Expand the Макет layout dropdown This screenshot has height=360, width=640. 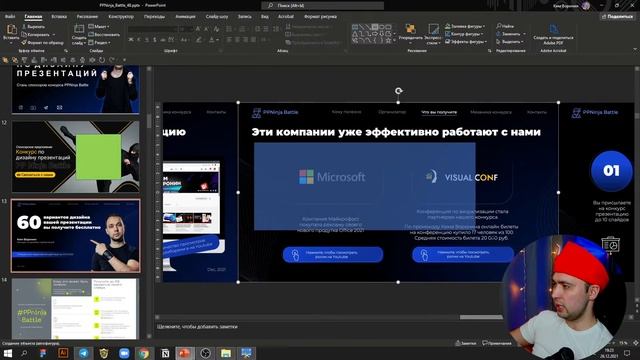99,27
